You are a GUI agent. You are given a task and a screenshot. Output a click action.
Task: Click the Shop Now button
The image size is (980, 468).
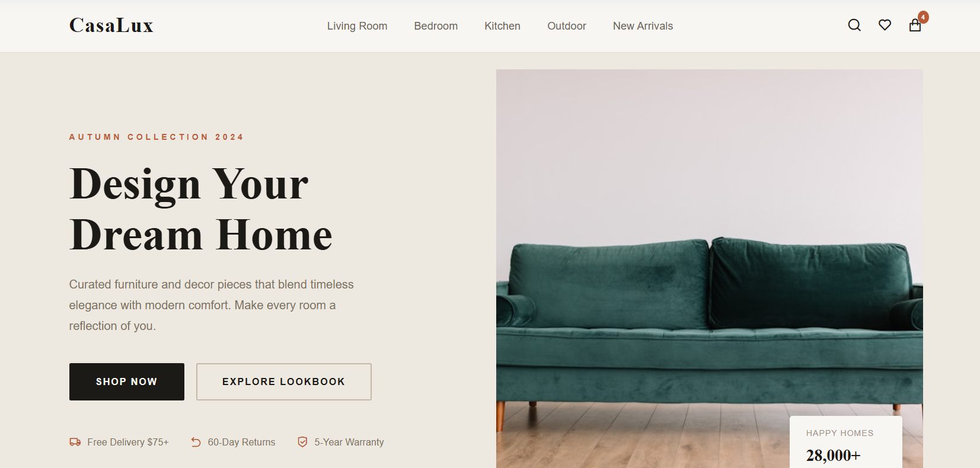tap(127, 382)
